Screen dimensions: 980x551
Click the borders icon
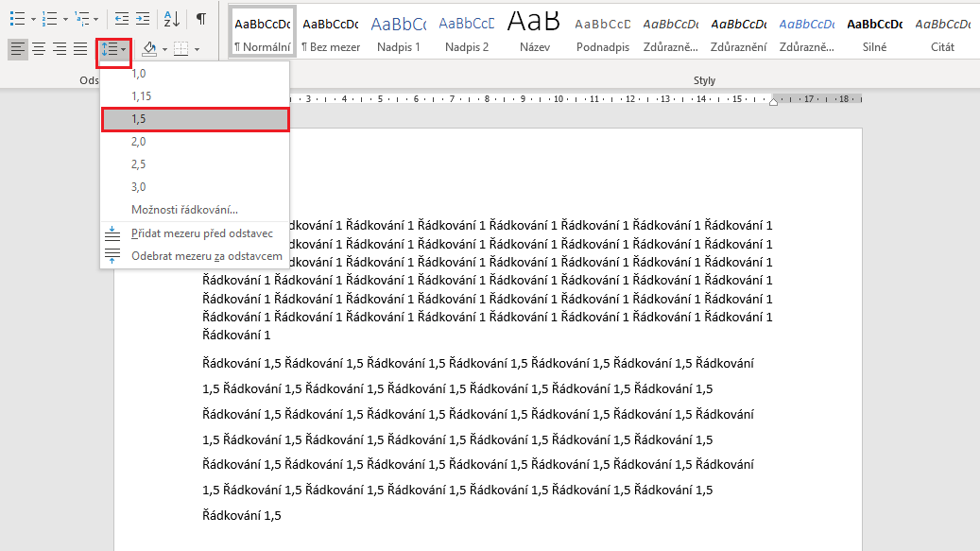tap(181, 49)
